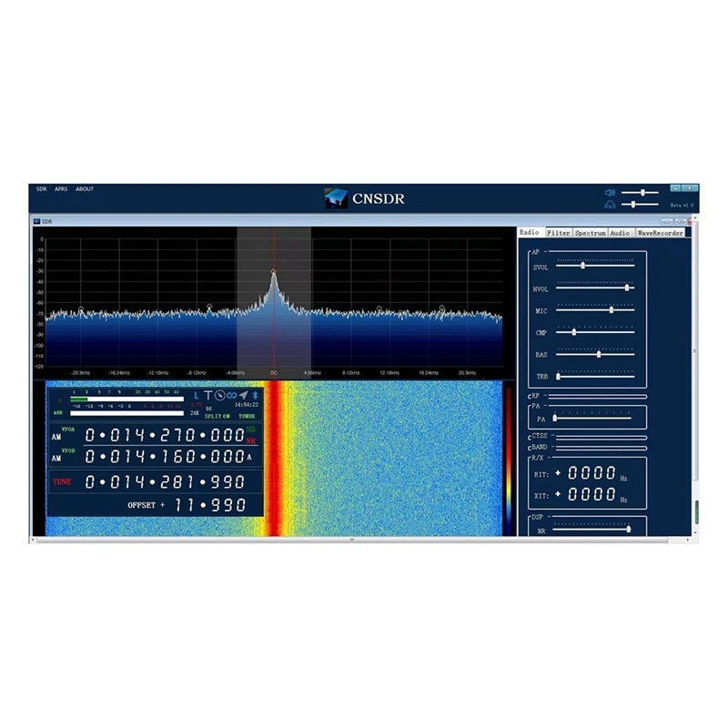Click the paper-plane send icon on the display
The image size is (728, 728).
coord(245,395)
